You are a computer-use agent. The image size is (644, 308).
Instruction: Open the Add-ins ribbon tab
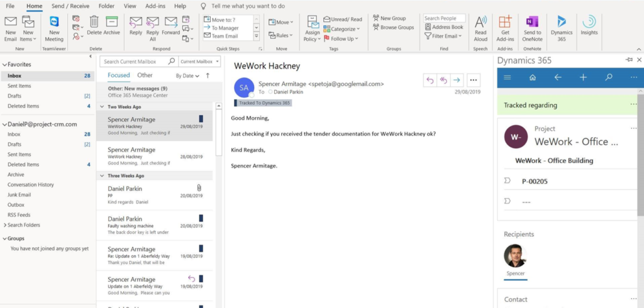[x=156, y=6]
